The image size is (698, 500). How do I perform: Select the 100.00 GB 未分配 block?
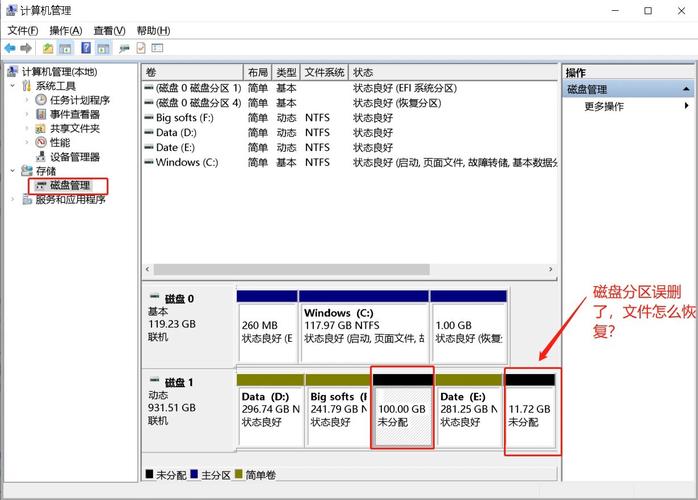coord(402,410)
